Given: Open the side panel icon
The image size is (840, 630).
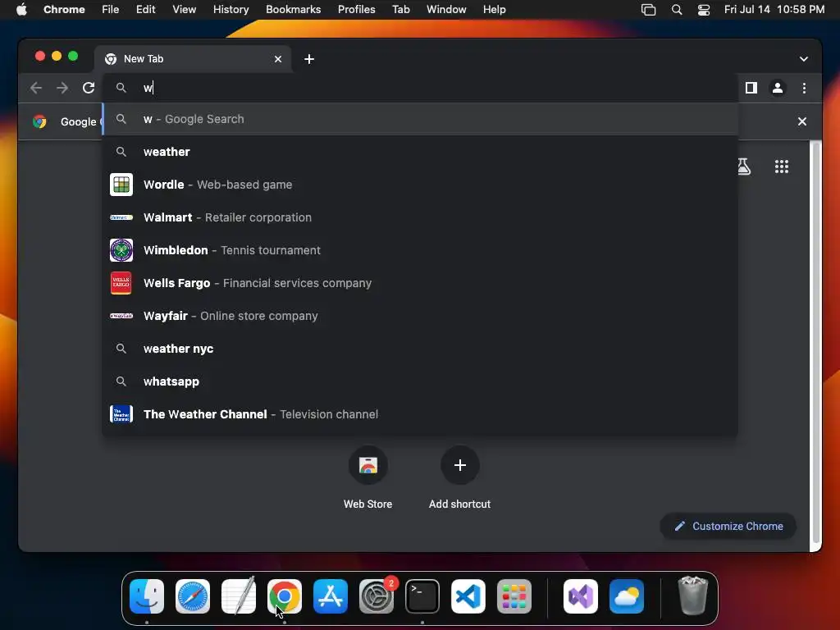Looking at the screenshot, I should coord(751,88).
